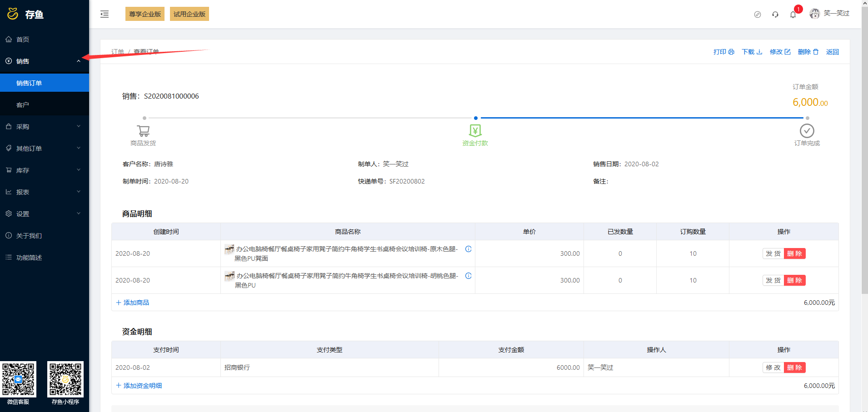The height and width of the screenshot is (412, 868).
Task: Click express number SF20200802
Action: (407, 181)
